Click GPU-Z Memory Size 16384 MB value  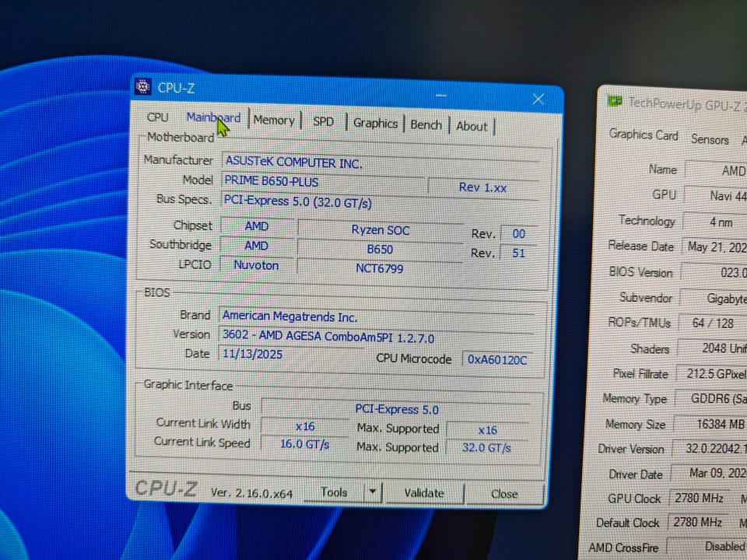click(710, 424)
